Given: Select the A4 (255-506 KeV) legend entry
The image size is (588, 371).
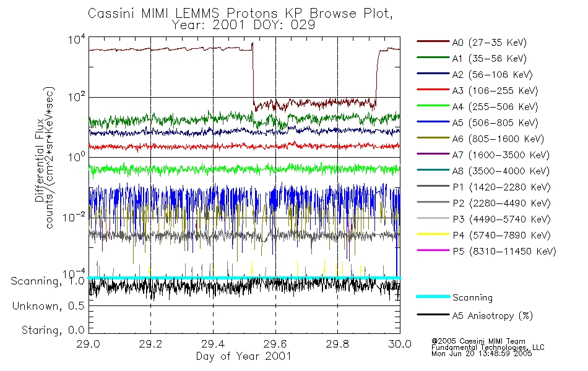Looking at the screenshot, I should click(477, 107).
